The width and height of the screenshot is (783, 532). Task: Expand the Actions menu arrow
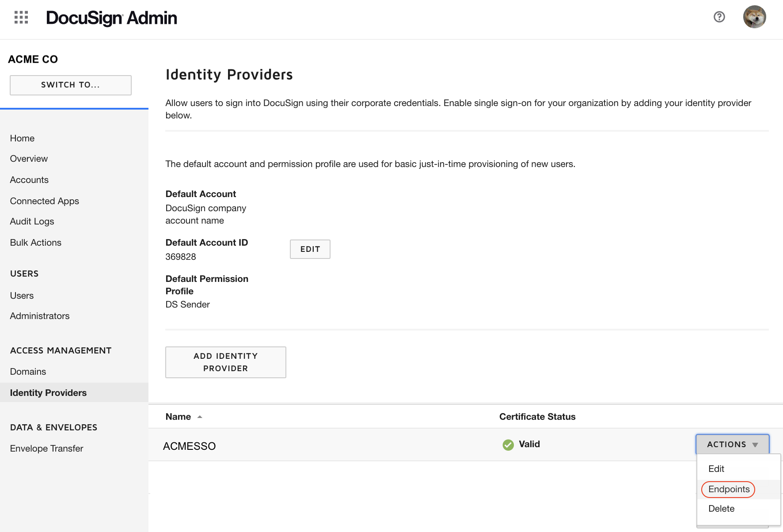click(x=756, y=445)
